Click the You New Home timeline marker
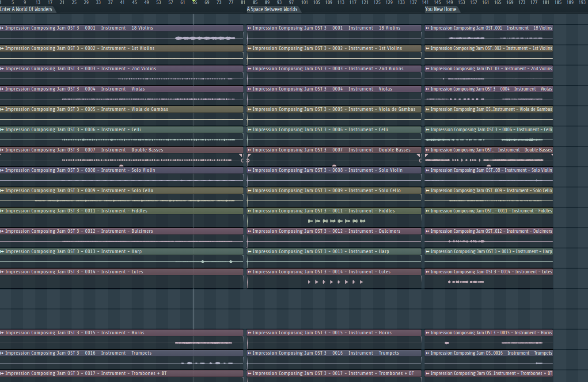Viewport: 588px width, 382px height. [441, 9]
